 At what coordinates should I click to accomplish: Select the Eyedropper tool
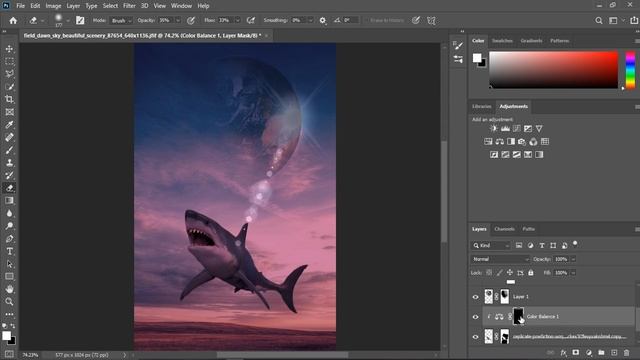[9, 124]
